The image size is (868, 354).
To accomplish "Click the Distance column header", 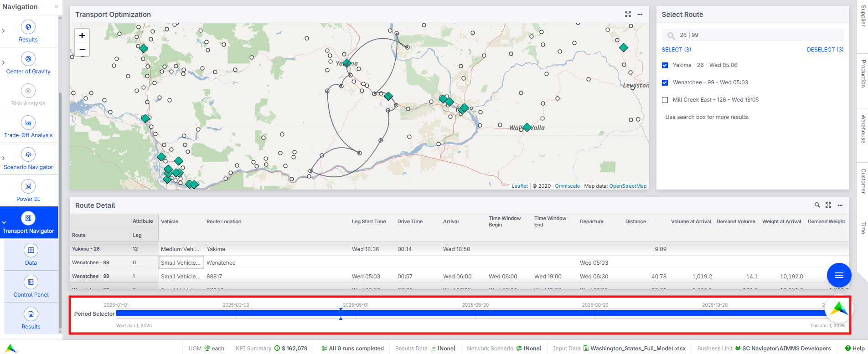I will [635, 221].
